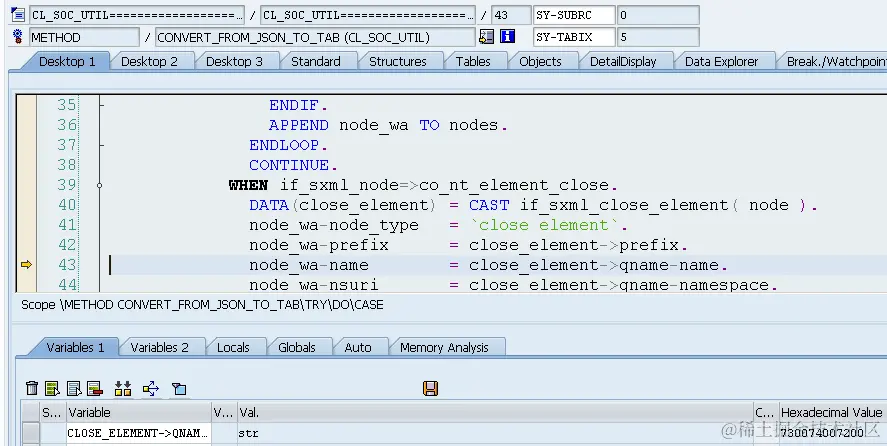The image size is (887, 446).
Task: Click the line number field showing 43
Action: tap(511, 15)
